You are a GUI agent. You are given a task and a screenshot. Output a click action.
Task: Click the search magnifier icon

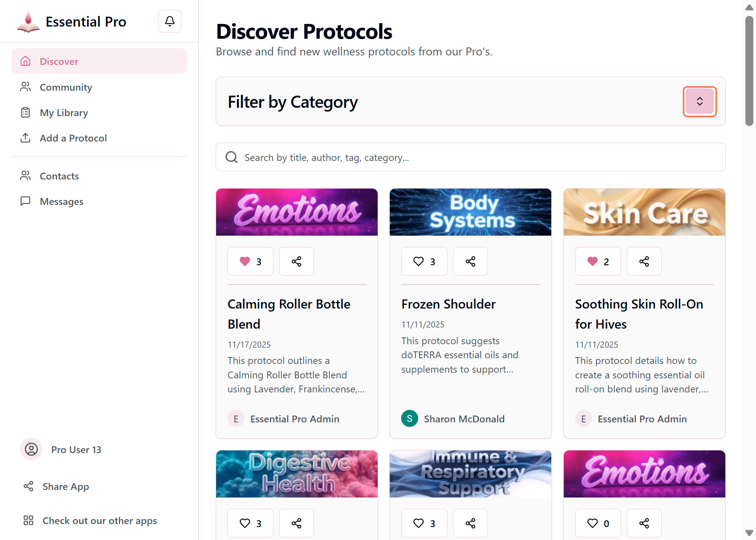232,157
